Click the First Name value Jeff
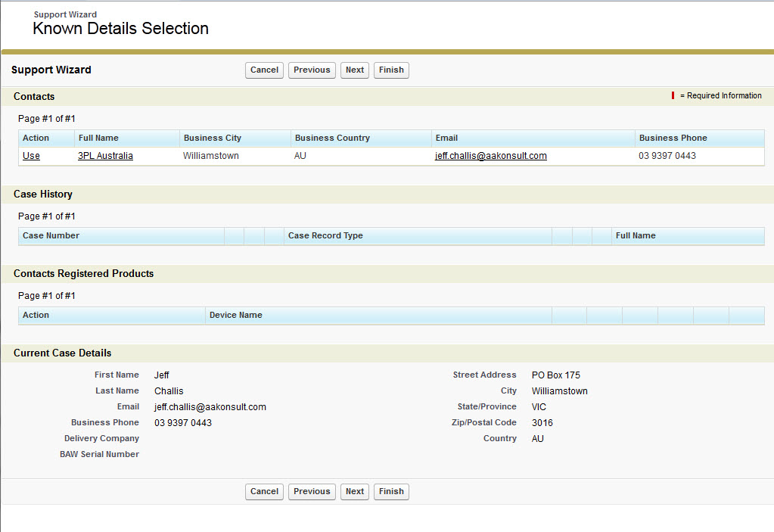The image size is (774, 532). click(x=161, y=375)
